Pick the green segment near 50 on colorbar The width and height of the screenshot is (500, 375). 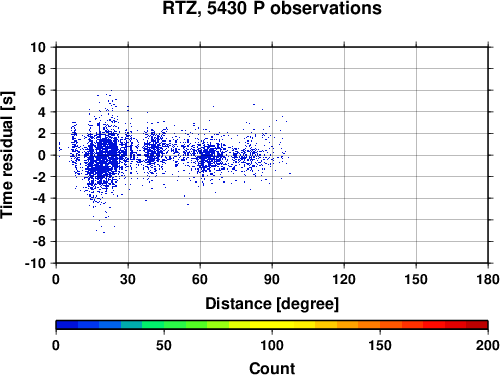(x=164, y=325)
